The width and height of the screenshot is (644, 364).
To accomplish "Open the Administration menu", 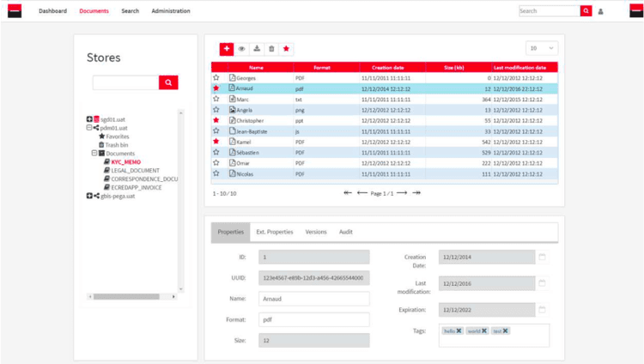I will pos(171,11).
